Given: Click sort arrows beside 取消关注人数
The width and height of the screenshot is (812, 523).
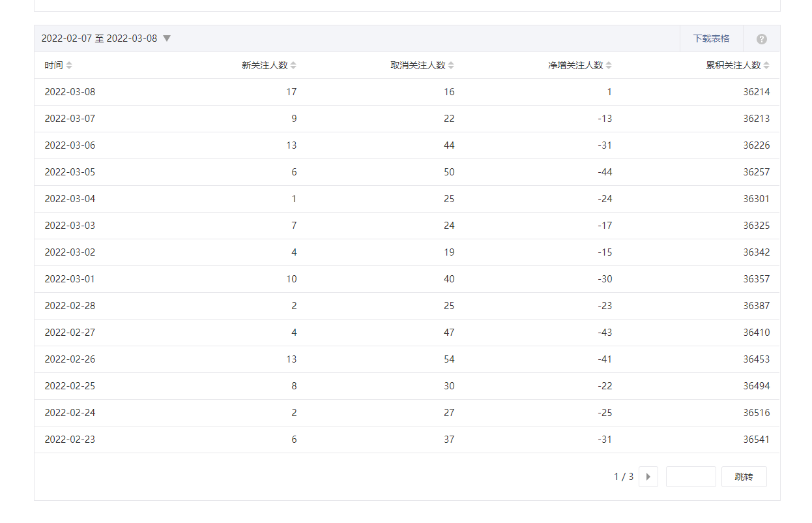Looking at the screenshot, I should (451, 65).
